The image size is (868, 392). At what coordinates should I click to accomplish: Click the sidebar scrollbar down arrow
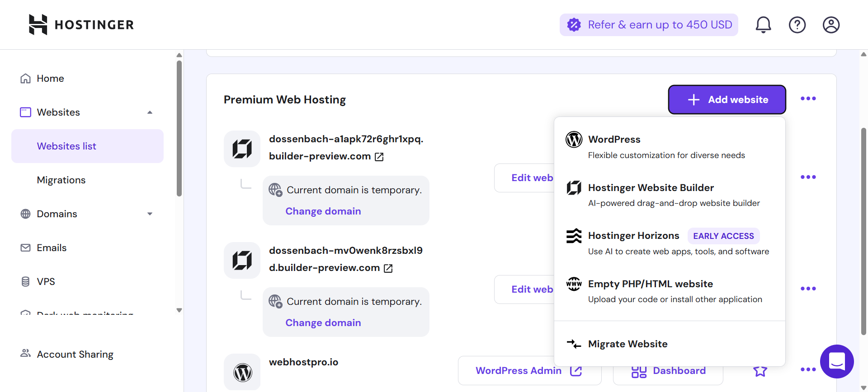coord(179,310)
